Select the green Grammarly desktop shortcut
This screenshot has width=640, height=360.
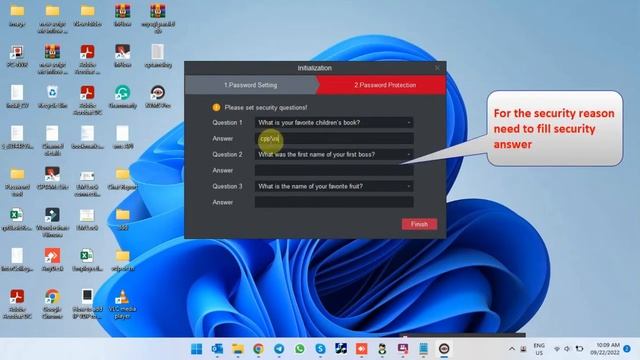coord(122,96)
